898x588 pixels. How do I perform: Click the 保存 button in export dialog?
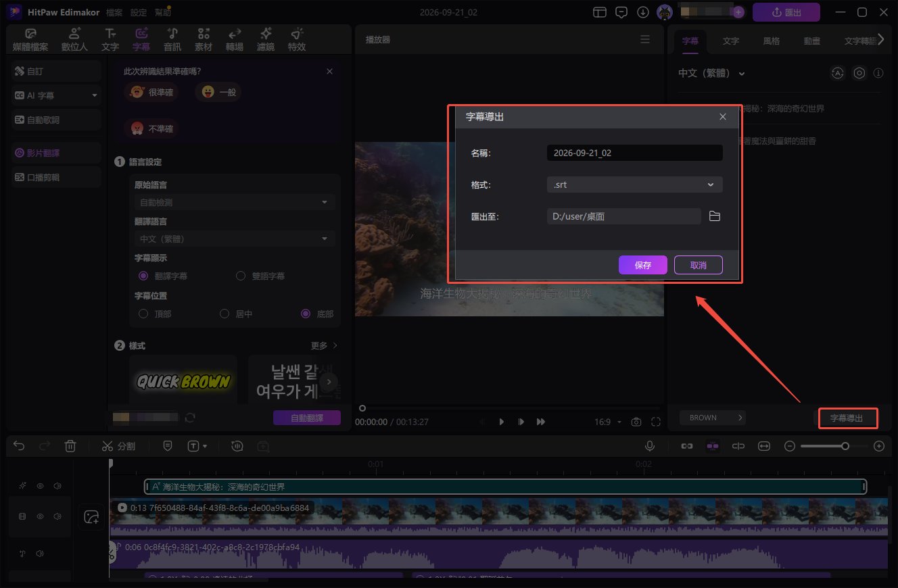(x=643, y=265)
